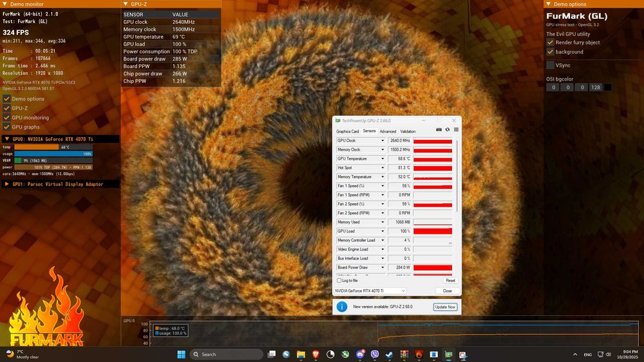Click the OSI bgcolor black color swatch
This screenshot has height=362, width=644.
pos(608,87)
